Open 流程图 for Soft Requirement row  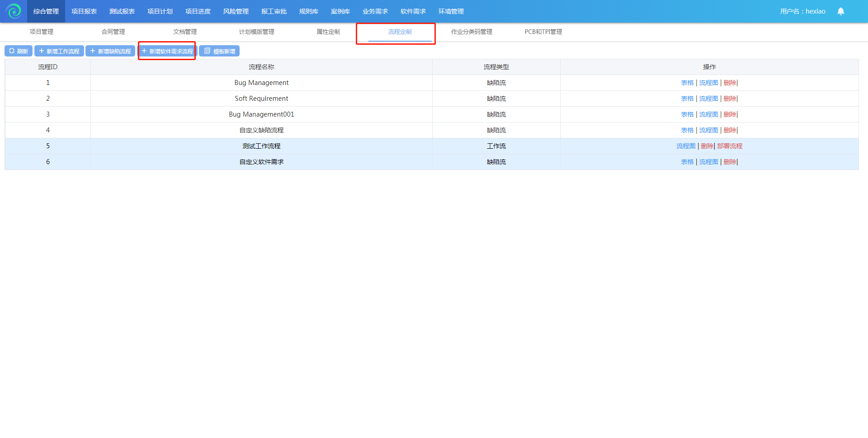click(x=708, y=99)
